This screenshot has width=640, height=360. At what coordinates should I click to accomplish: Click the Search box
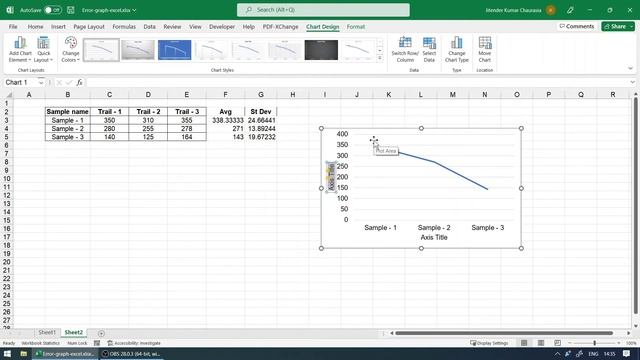[323, 10]
